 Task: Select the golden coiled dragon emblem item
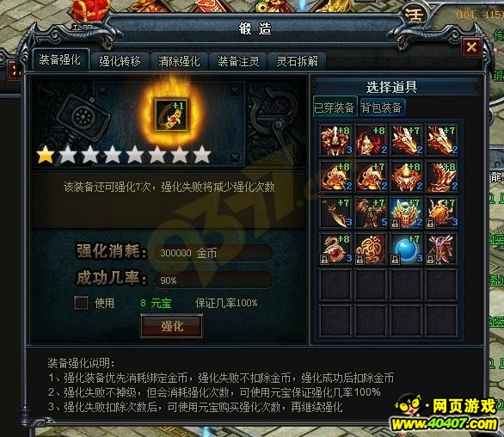371,249
